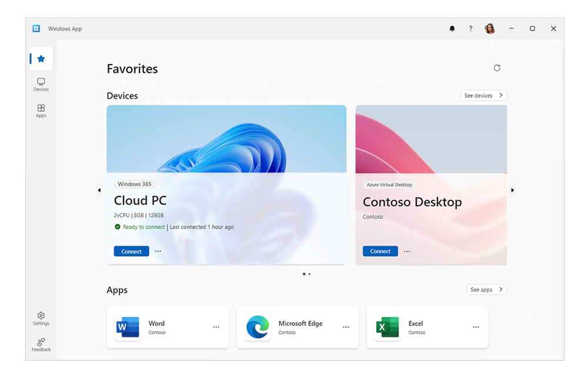This screenshot has width=588, height=377.
Task: Open more options for Cloud PC
Action: [158, 251]
